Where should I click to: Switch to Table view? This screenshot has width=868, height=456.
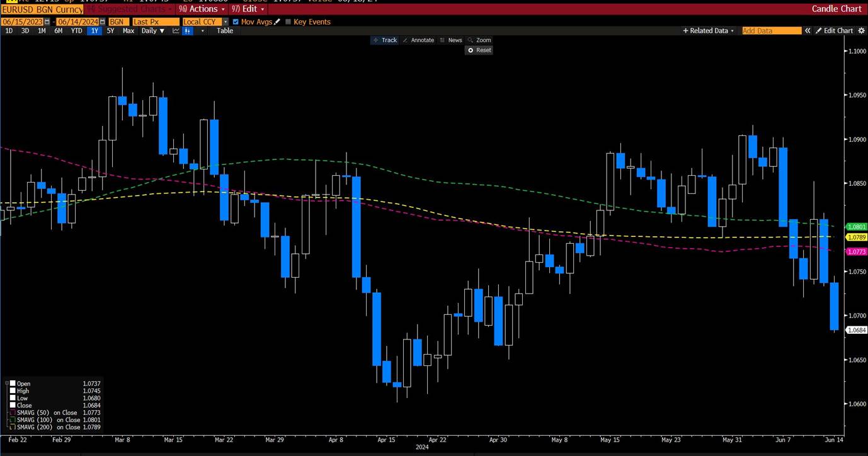[x=225, y=31]
